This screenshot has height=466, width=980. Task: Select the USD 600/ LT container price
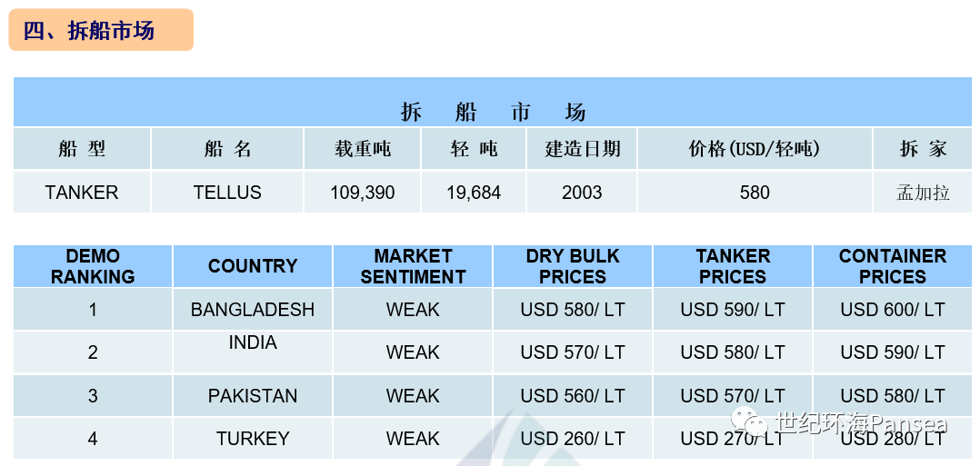click(893, 309)
